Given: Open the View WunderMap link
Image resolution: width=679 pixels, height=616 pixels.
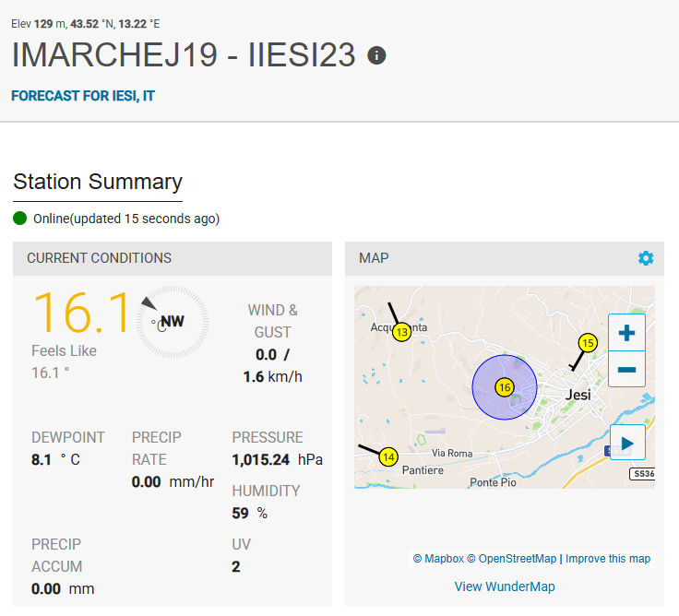Looking at the screenshot, I should click(505, 586).
